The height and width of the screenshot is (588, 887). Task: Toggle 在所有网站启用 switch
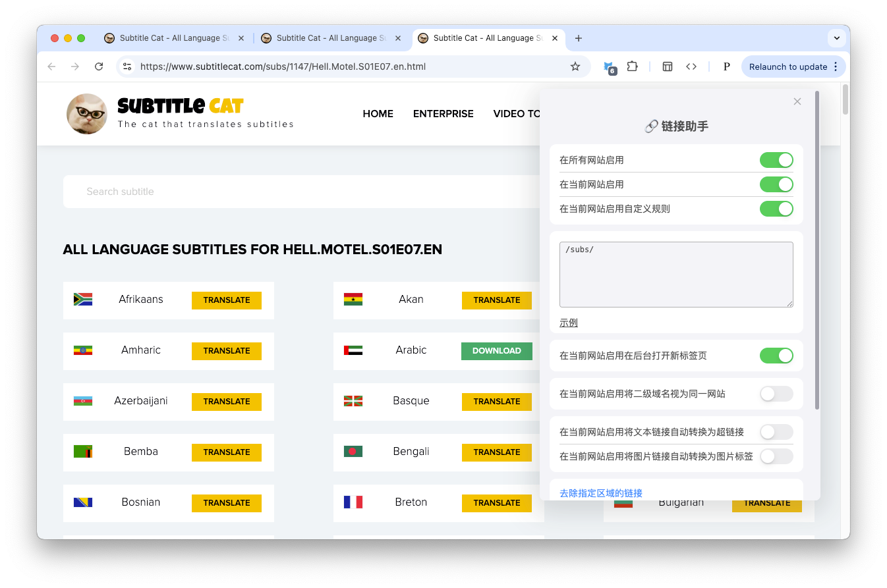[x=776, y=160]
